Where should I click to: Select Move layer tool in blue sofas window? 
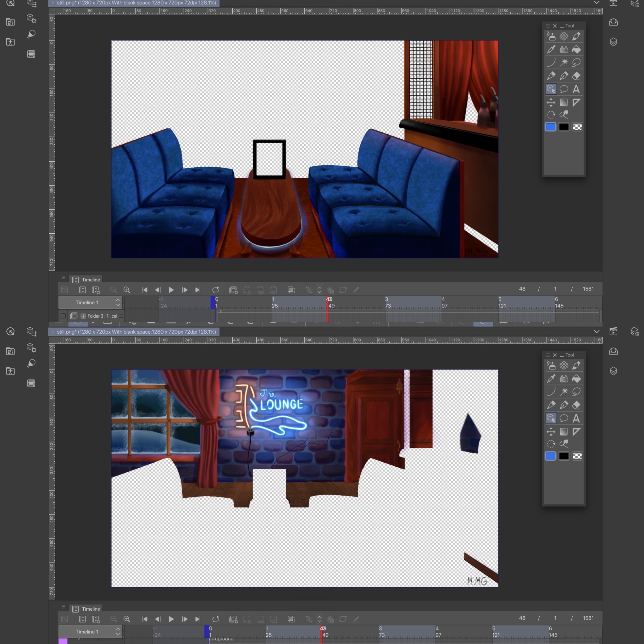[551, 102]
